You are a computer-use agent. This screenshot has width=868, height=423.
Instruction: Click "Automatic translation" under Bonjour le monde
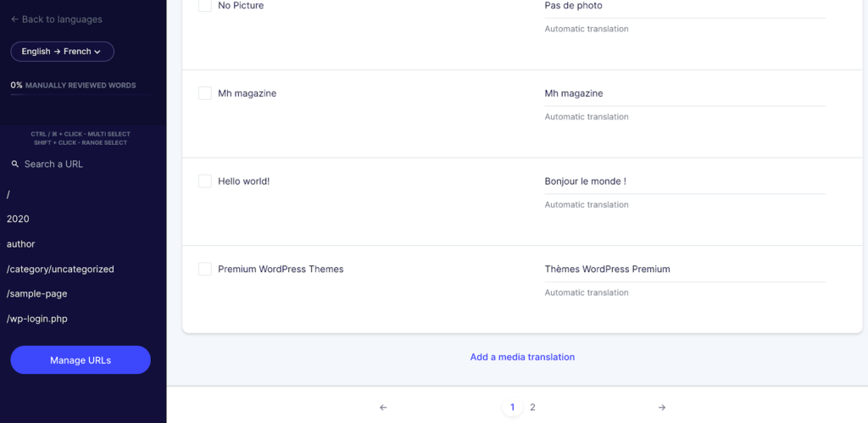(x=587, y=205)
